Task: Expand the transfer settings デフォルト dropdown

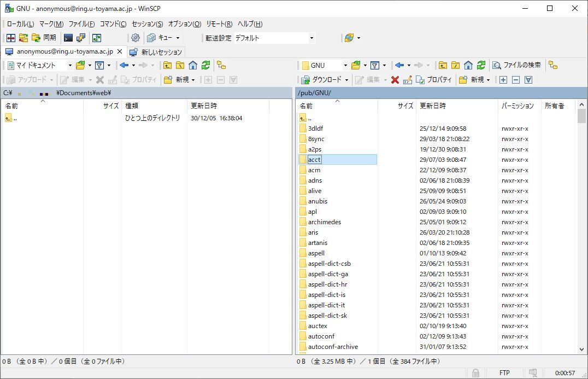Action: 311,38
